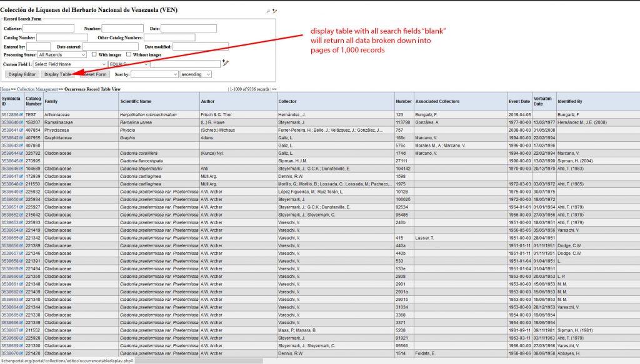Screen dimensions: 640x364
Task: Open the editor icon beside Symbiota ID 3538648
Action: [21, 184]
